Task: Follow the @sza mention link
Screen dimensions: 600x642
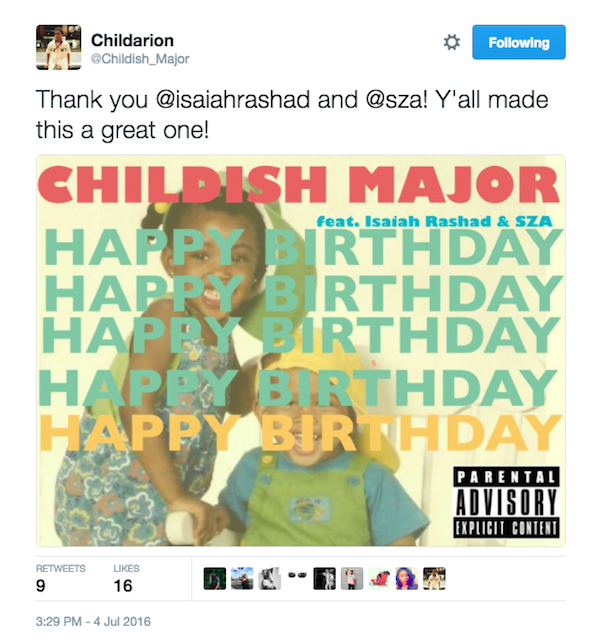Action: (396, 99)
